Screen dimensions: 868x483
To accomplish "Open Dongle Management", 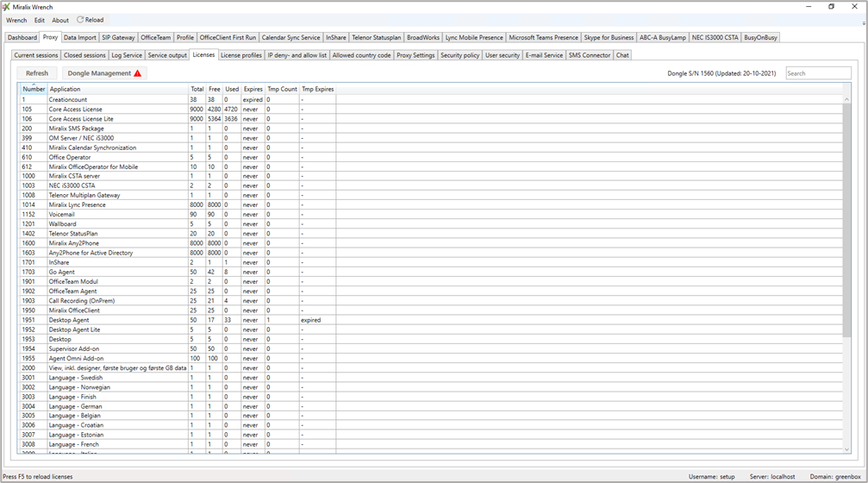I will click(104, 73).
